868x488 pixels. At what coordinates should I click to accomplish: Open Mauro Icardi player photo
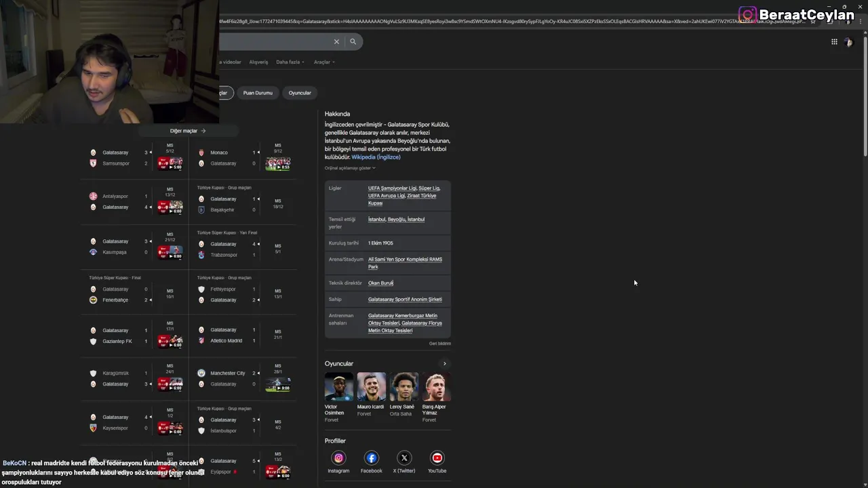pyautogui.click(x=371, y=386)
